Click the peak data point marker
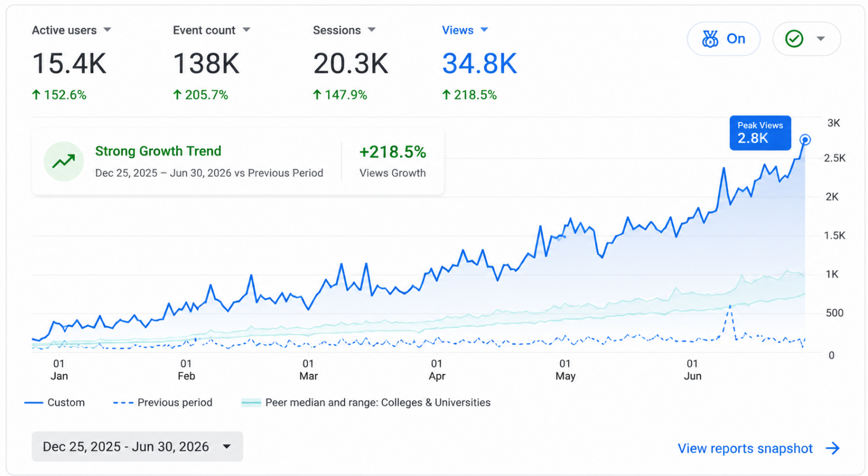Screen dimensions: 868x476 [x=805, y=140]
